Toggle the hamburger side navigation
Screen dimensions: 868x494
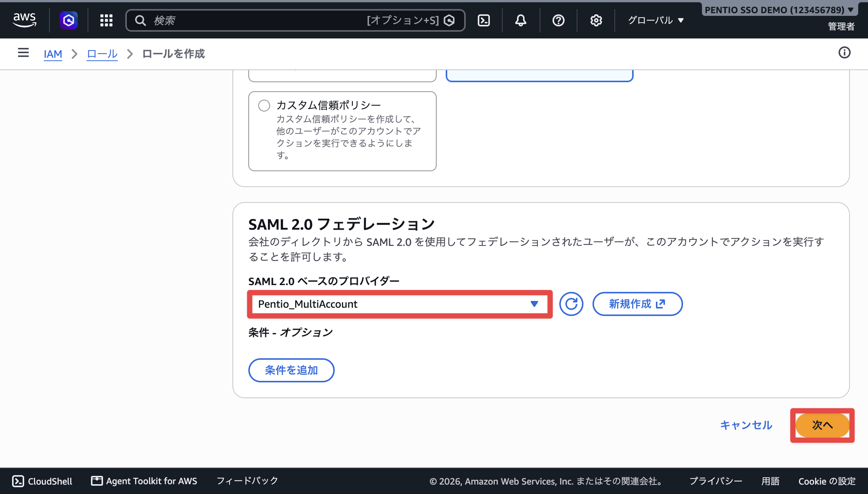point(23,53)
